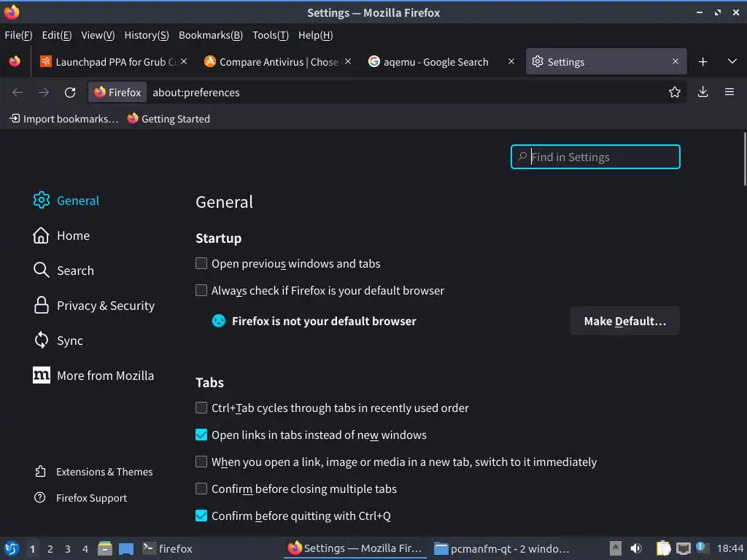Bookmark this page with the star icon
Viewport: 747px width, 560px height.
(x=675, y=92)
